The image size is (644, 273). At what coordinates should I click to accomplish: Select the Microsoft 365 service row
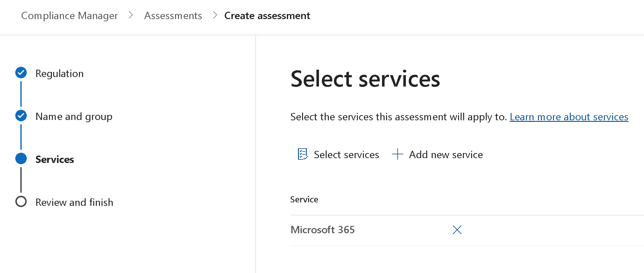(x=322, y=230)
